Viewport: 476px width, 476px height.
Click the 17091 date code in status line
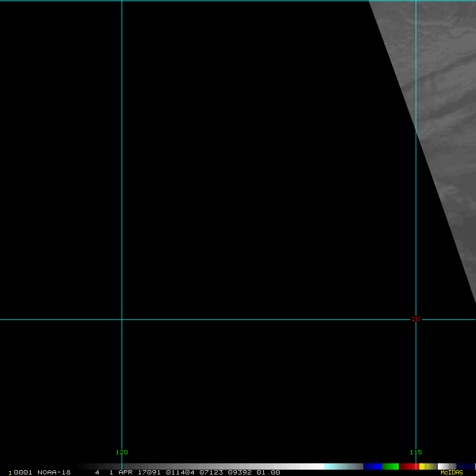coord(150,472)
